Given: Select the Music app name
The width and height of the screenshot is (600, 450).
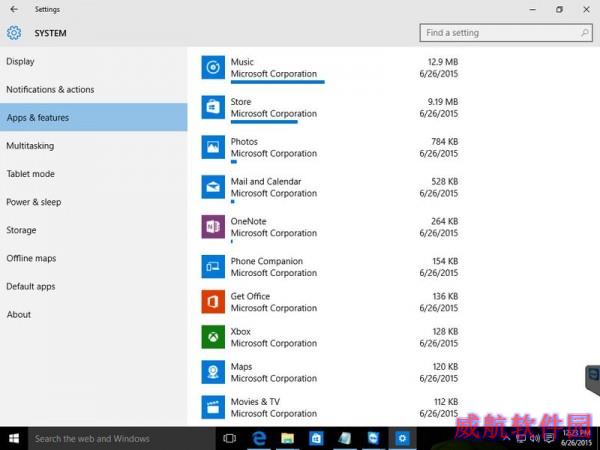Looking at the screenshot, I should click(x=242, y=62).
